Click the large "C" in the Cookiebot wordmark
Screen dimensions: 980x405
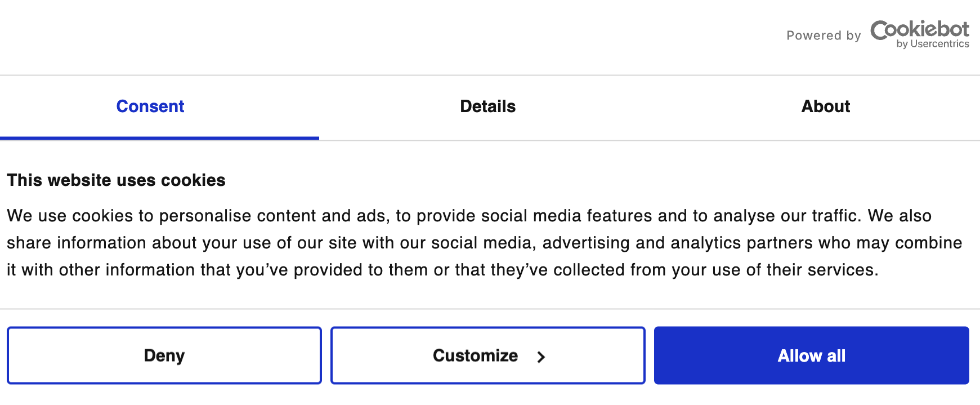(881, 30)
